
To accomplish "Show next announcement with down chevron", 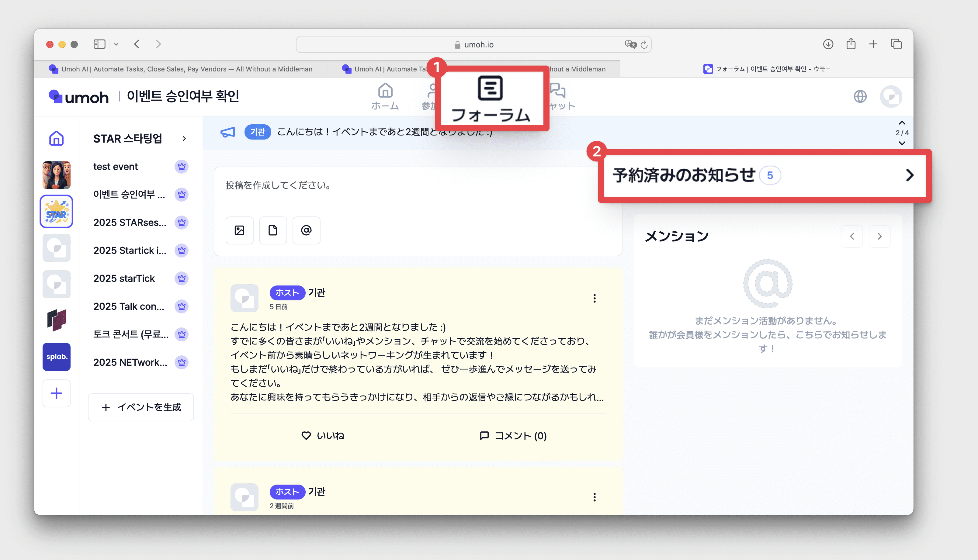I will point(902,143).
